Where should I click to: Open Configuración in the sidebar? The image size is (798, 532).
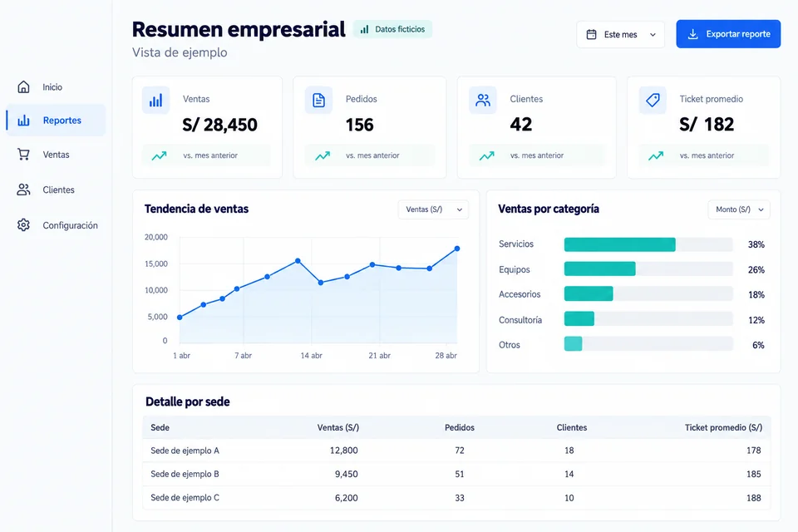pyautogui.click(x=56, y=225)
